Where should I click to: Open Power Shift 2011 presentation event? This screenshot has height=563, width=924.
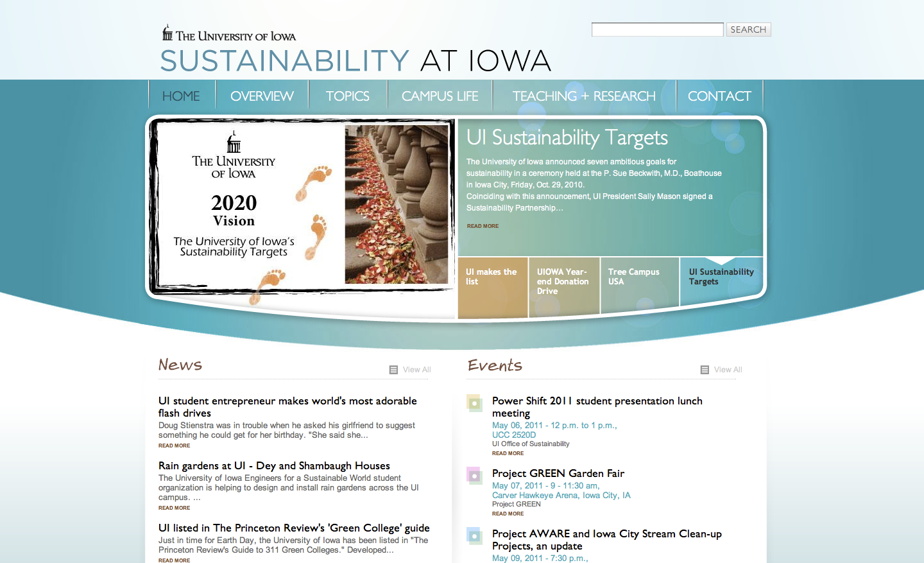coord(597,407)
